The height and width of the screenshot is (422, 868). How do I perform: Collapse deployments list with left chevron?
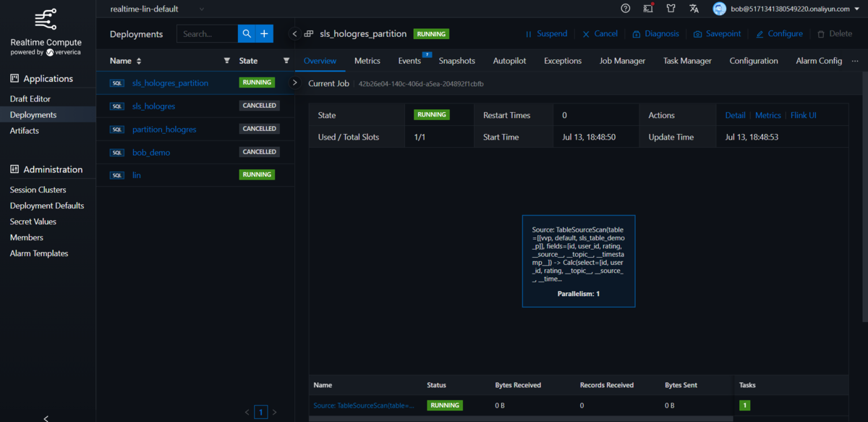coord(294,34)
